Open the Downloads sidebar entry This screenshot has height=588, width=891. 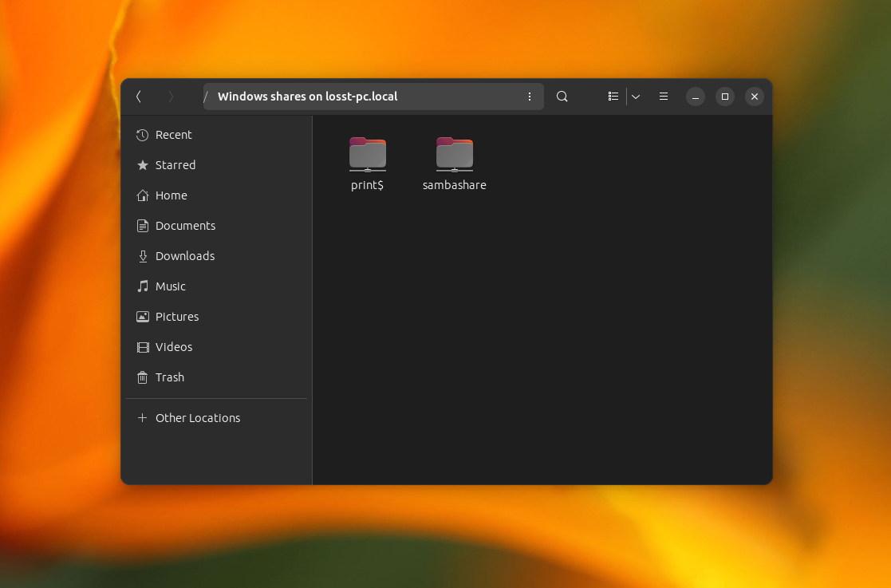click(184, 256)
